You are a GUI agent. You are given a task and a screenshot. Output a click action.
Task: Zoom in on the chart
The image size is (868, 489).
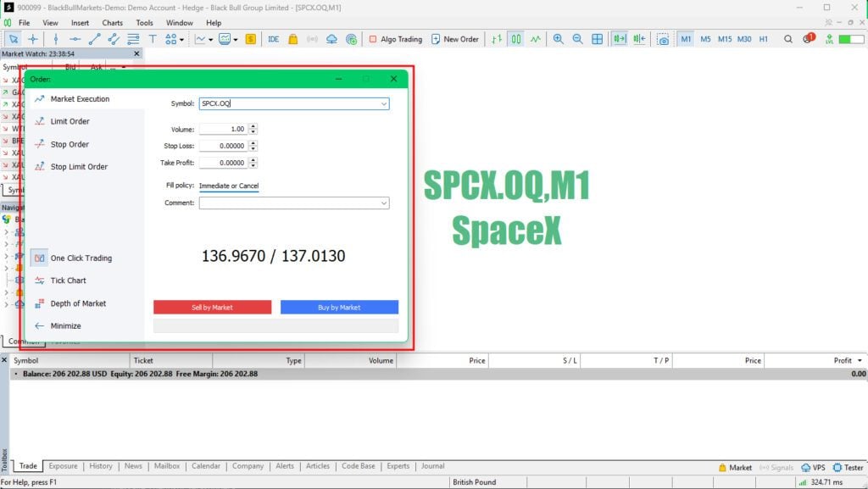(558, 39)
